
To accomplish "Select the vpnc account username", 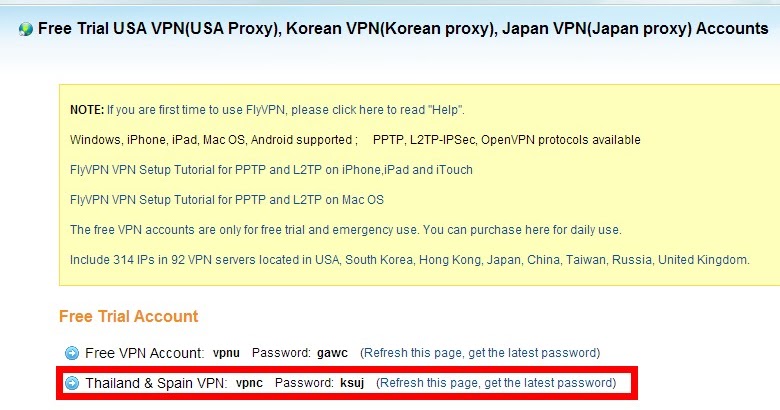I will coord(249,383).
